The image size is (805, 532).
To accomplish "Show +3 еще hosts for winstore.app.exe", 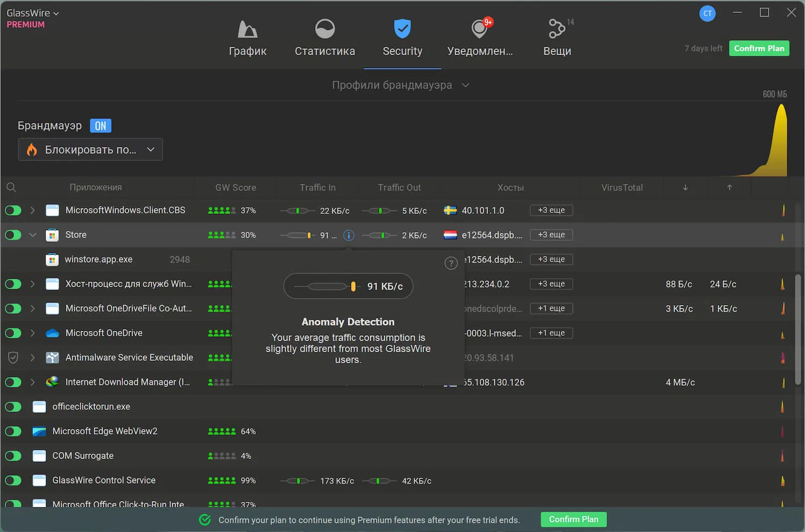I will (551, 260).
